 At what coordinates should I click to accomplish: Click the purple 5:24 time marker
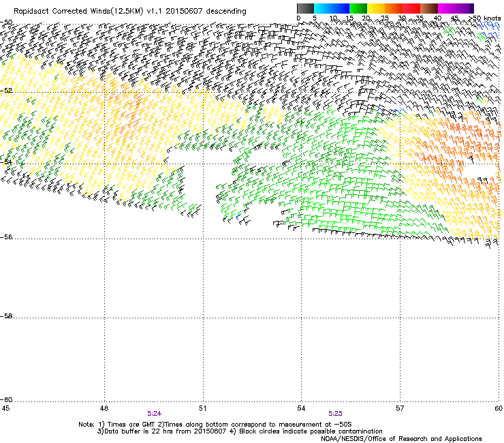tap(155, 414)
